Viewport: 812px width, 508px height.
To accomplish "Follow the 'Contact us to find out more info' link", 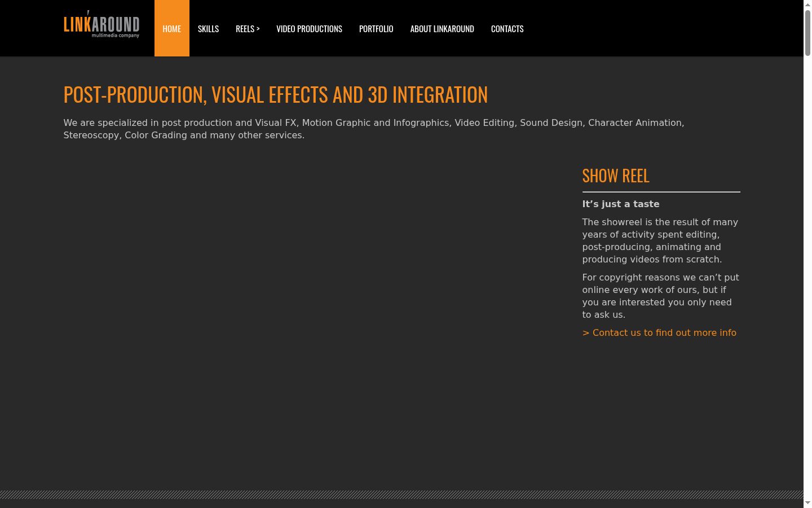I will tap(659, 333).
